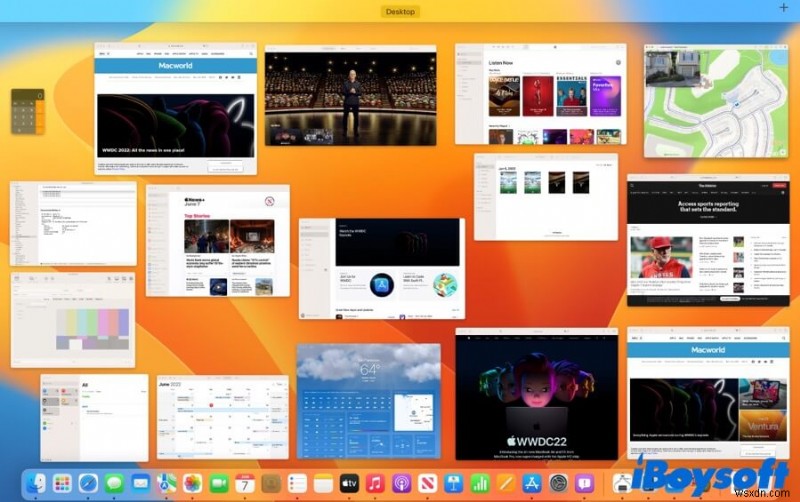Viewport: 800px width, 502px height.
Task: Launch FaceTime from the Dock
Action: (x=219, y=483)
